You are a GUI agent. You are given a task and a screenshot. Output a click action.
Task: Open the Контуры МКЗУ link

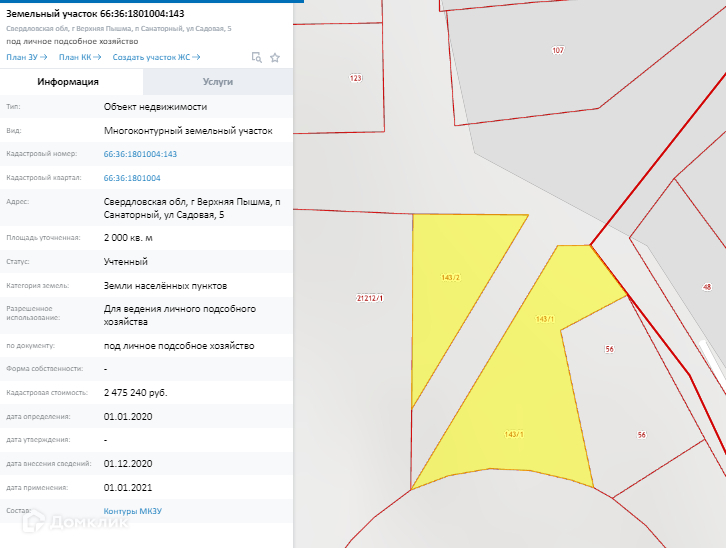pos(133,511)
